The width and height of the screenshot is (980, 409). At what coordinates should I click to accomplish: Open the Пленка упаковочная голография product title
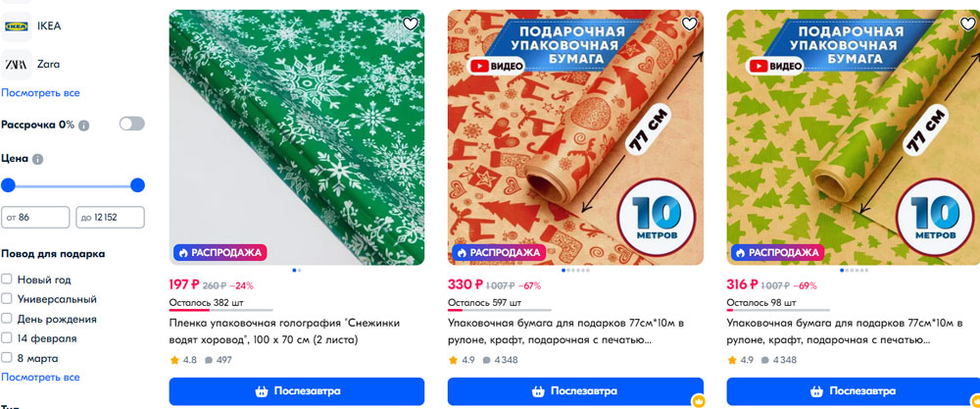click(x=284, y=332)
